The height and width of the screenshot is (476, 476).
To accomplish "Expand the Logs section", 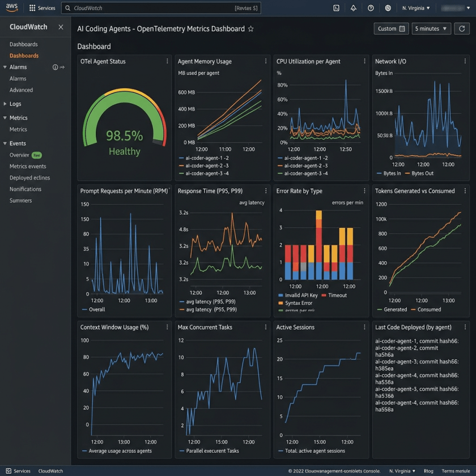I will click(x=5, y=104).
